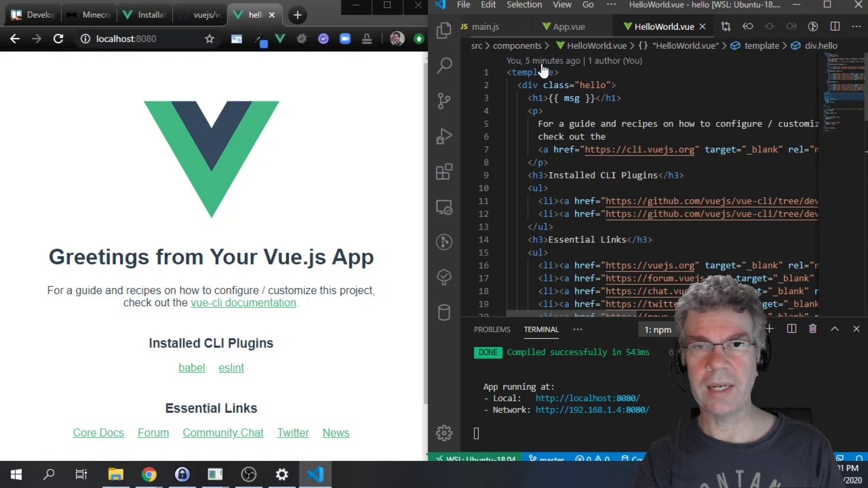Open the Forum link
This screenshot has height=488, width=868.
pos(153,432)
